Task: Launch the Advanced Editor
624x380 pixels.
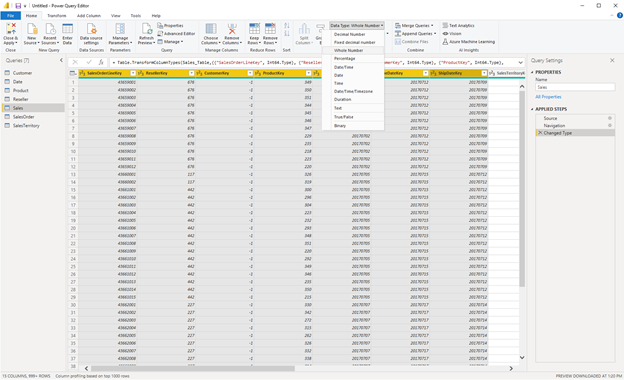Action: (176, 33)
